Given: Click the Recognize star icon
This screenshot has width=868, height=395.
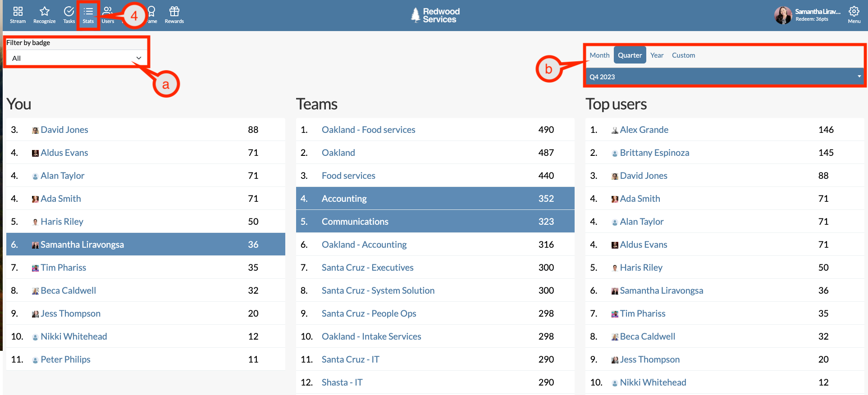Looking at the screenshot, I should (44, 12).
